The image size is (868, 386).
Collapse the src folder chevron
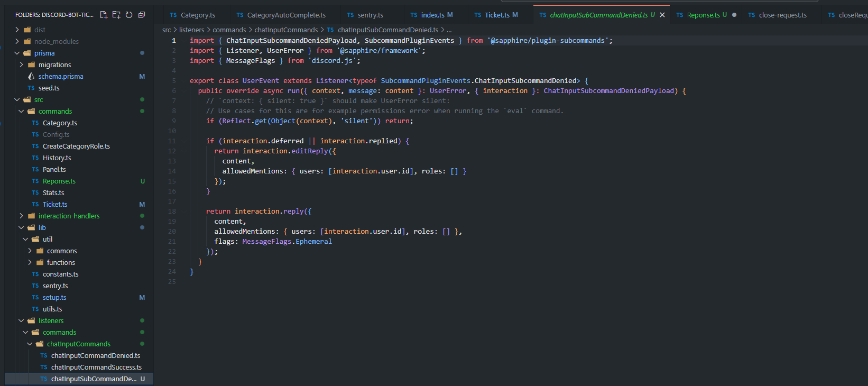(17, 99)
